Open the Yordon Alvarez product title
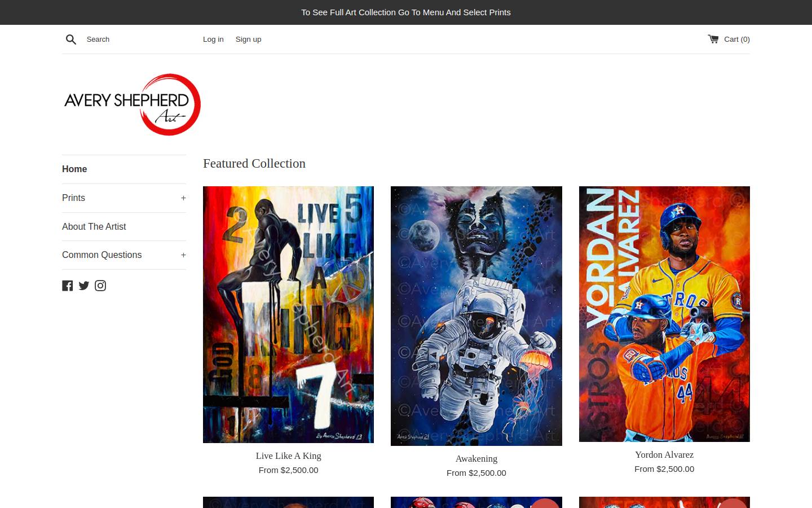The width and height of the screenshot is (812, 508). (x=664, y=455)
